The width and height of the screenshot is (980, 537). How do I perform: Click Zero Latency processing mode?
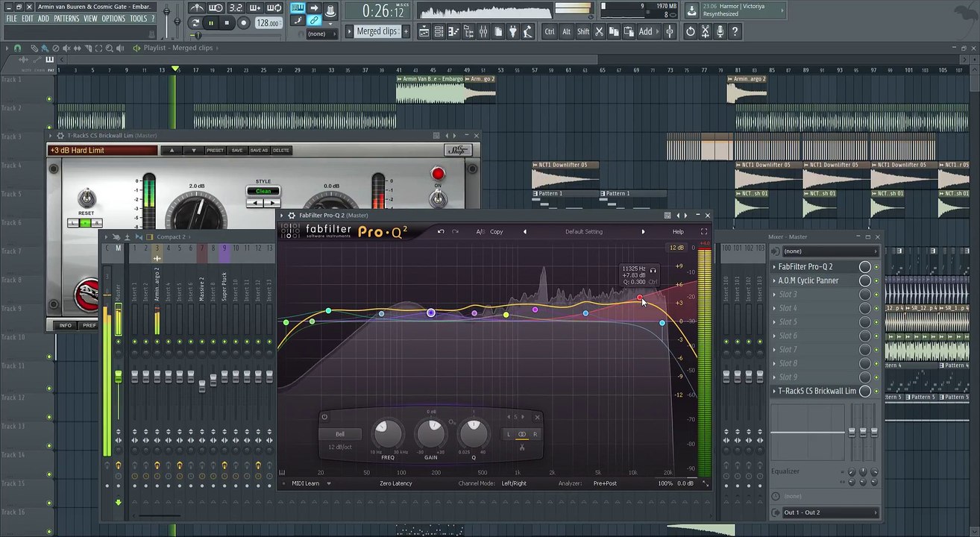[396, 483]
